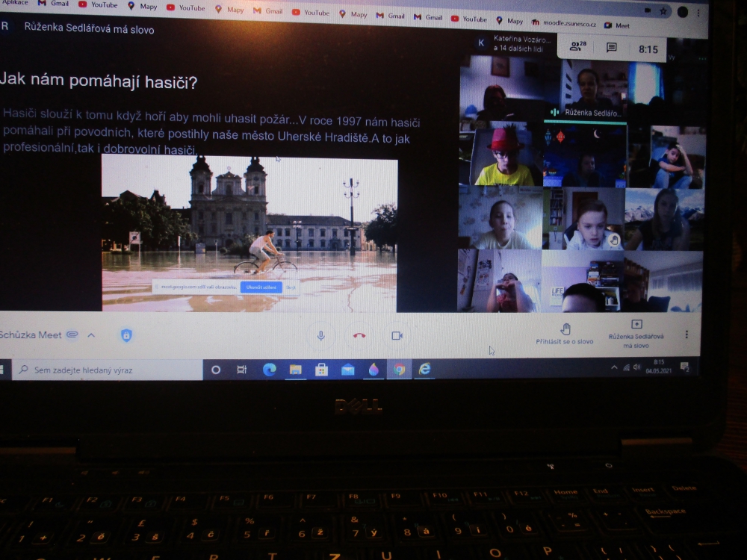Open the Meet chat panel
This screenshot has width=747, height=560.
click(x=611, y=47)
